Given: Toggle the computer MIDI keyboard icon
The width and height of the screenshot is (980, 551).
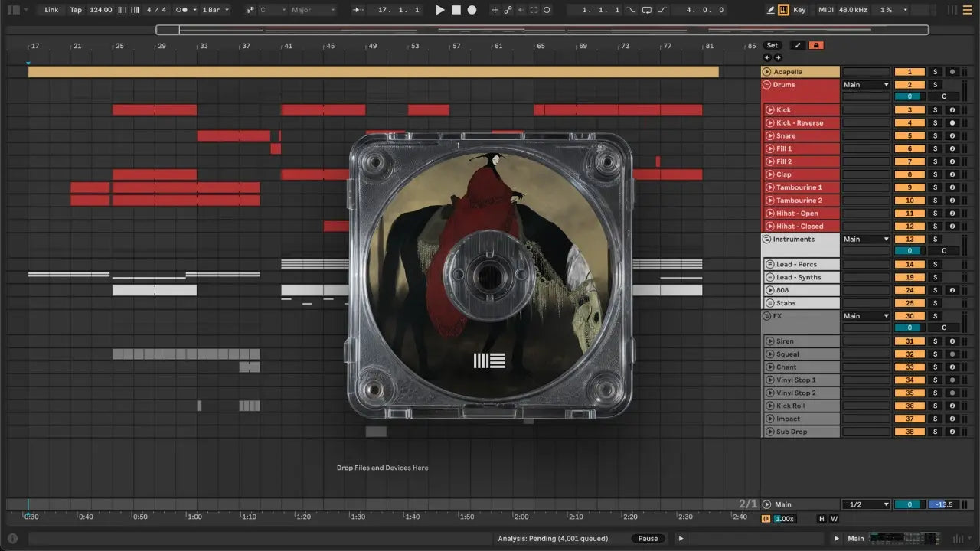Looking at the screenshot, I should pos(783,10).
